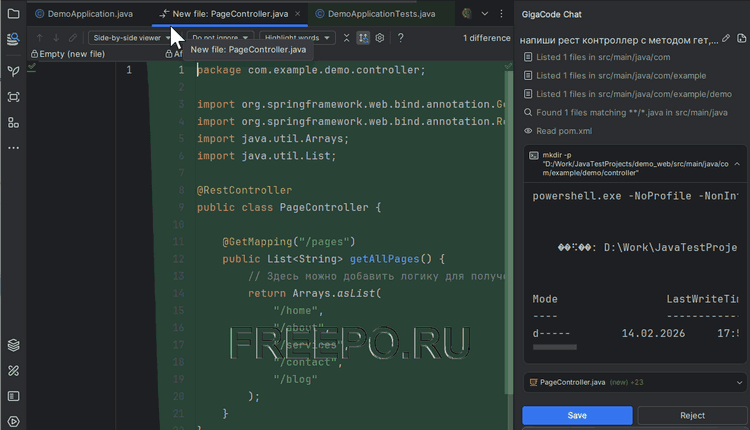The height and width of the screenshot is (430, 750).
Task: Open More tool windows ellipsis
Action: (13, 148)
